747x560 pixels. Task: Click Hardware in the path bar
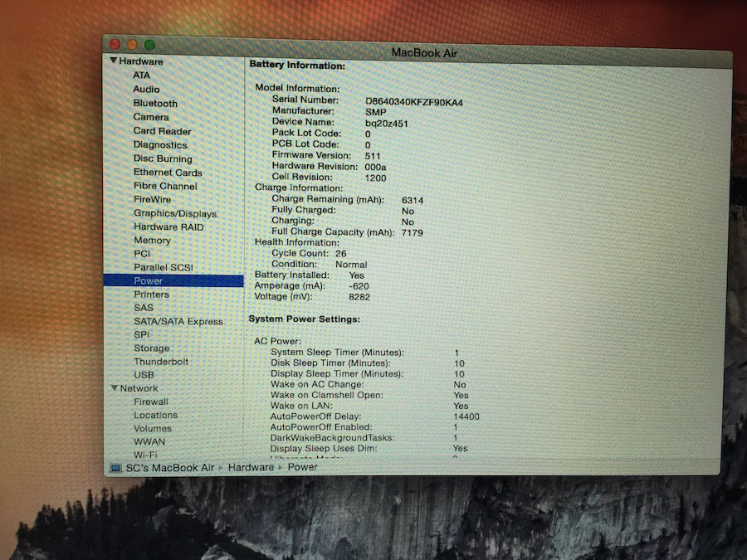point(251,468)
